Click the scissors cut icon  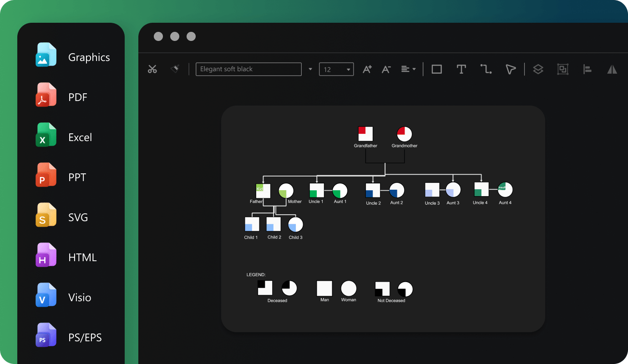[x=152, y=69]
